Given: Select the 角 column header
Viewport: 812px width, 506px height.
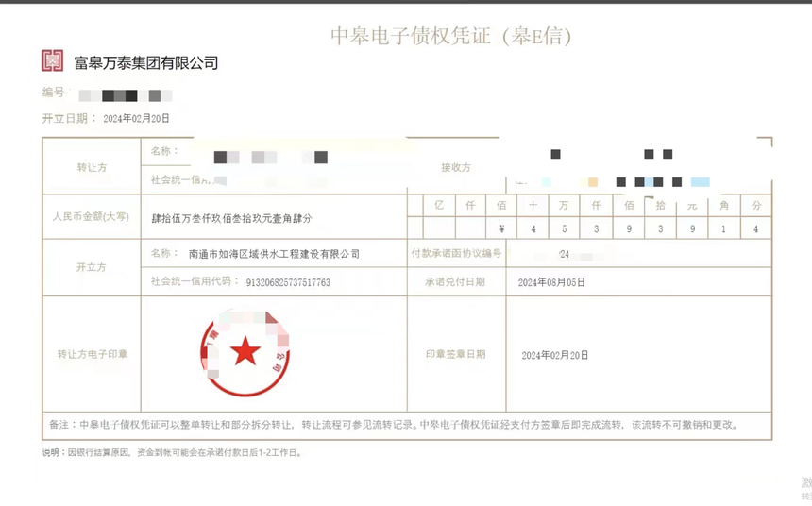Looking at the screenshot, I should pyautogui.click(x=724, y=205).
